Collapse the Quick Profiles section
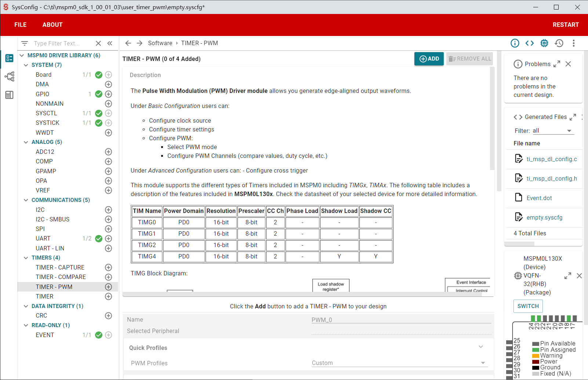 (481, 347)
